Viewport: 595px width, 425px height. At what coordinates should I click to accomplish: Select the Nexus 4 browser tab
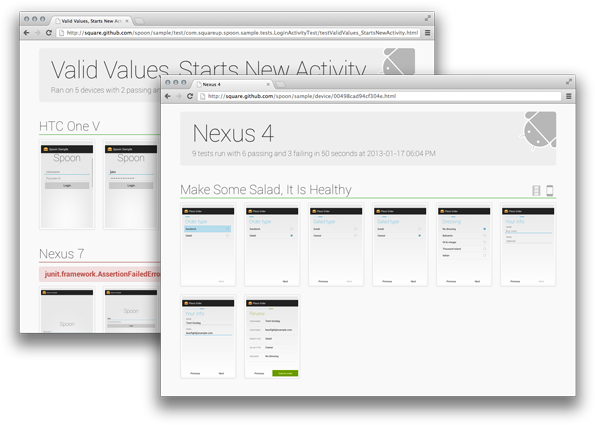point(231,84)
